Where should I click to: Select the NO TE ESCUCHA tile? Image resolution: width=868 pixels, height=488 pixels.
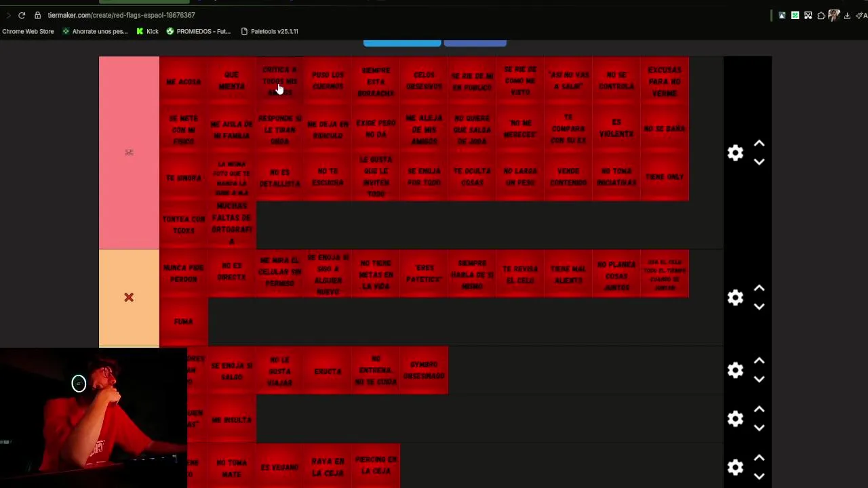[x=328, y=177]
